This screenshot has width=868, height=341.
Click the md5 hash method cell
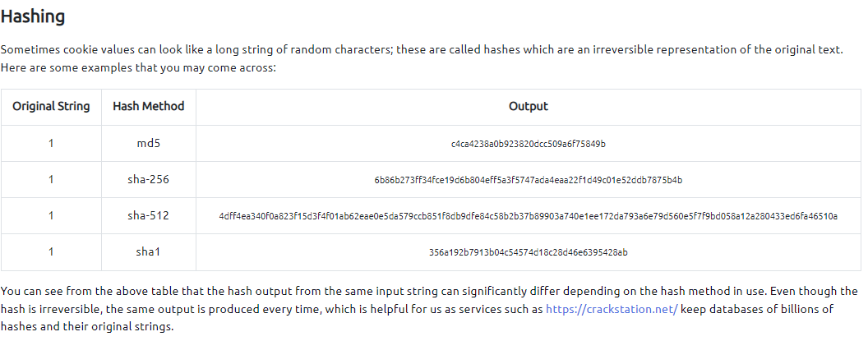click(x=149, y=144)
